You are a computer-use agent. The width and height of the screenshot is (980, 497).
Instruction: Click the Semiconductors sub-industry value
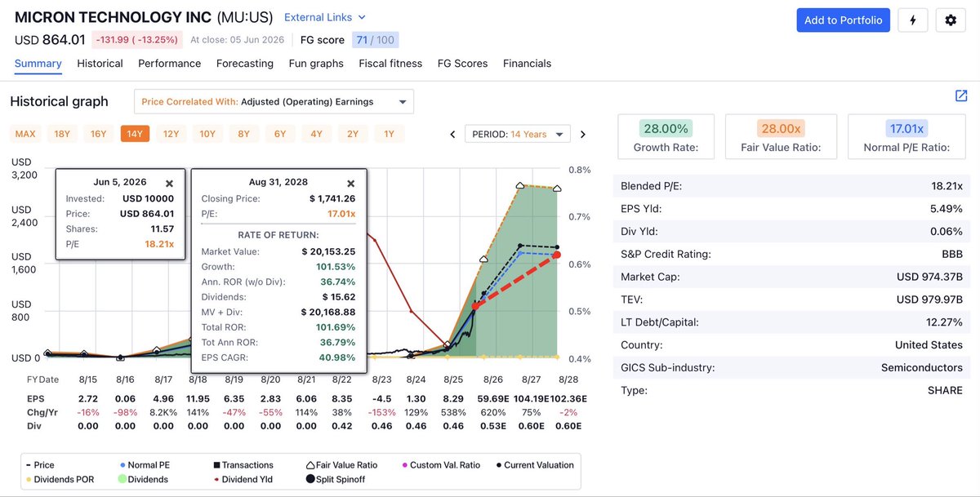pos(922,367)
